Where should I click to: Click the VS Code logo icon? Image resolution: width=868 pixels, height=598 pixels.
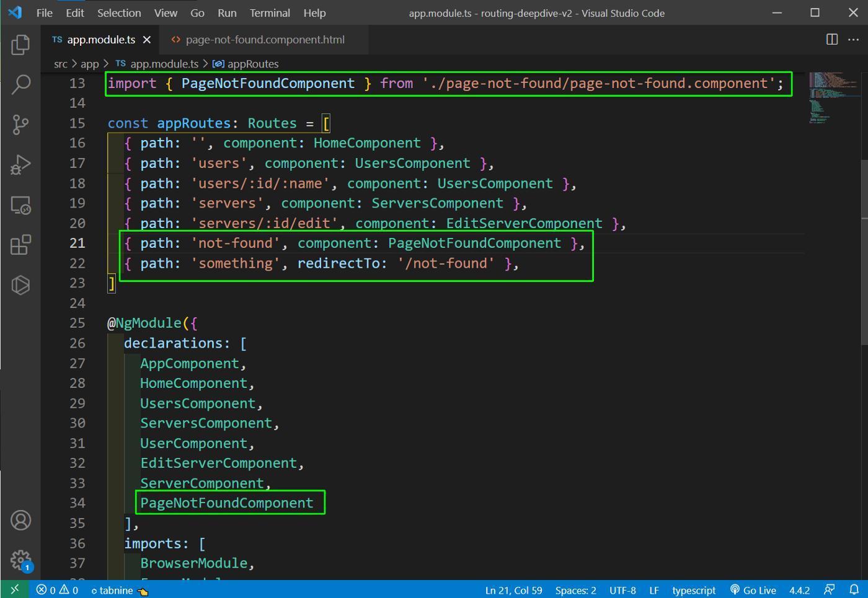click(x=15, y=12)
